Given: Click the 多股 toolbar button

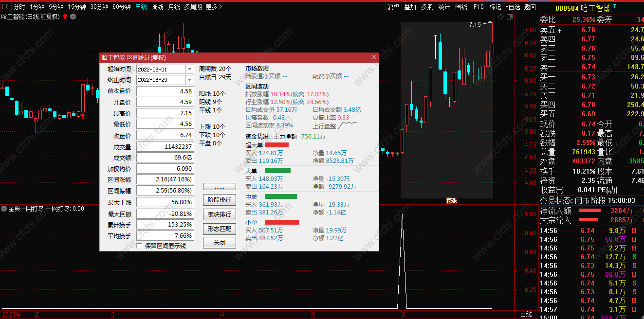Looking at the screenshot, I should coord(427,7).
